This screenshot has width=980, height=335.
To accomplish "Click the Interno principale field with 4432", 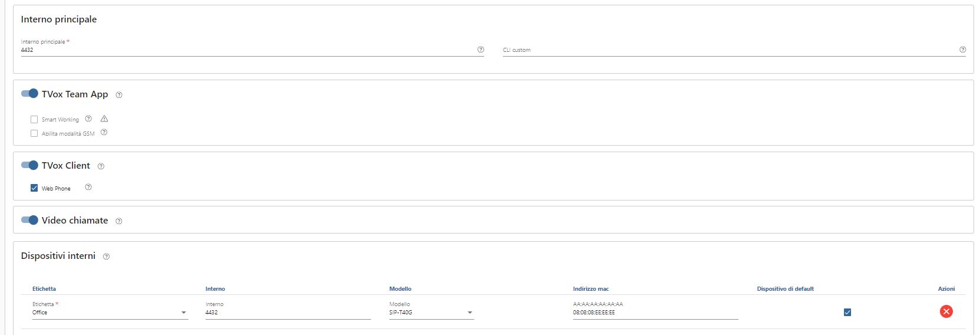I will [x=252, y=50].
